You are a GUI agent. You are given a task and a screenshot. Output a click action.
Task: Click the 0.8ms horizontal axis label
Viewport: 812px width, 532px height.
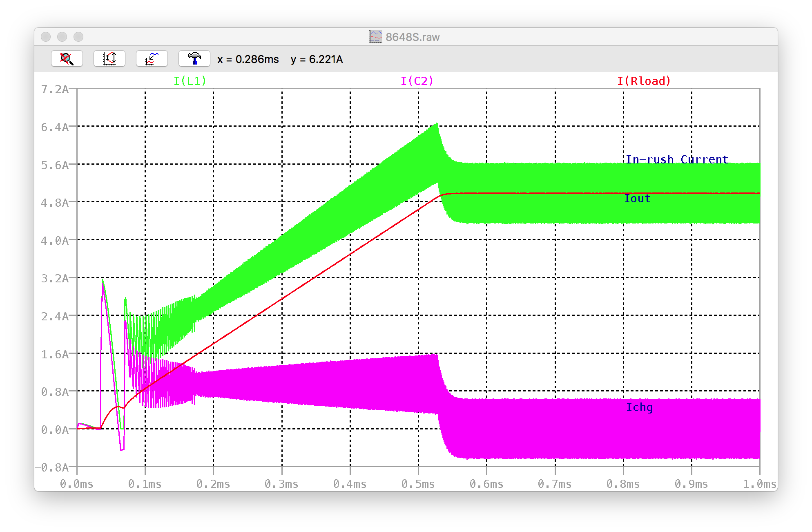tap(623, 484)
